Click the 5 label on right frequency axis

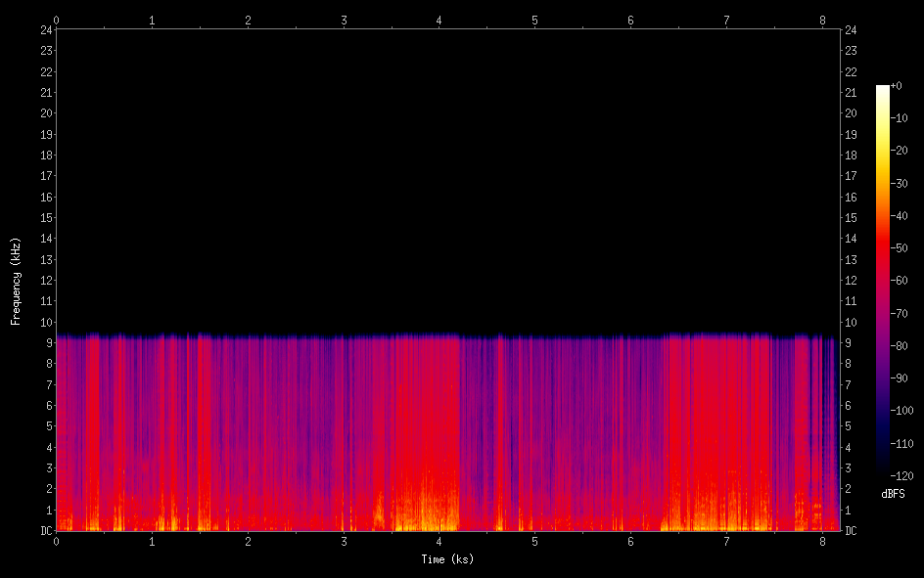[849, 426]
